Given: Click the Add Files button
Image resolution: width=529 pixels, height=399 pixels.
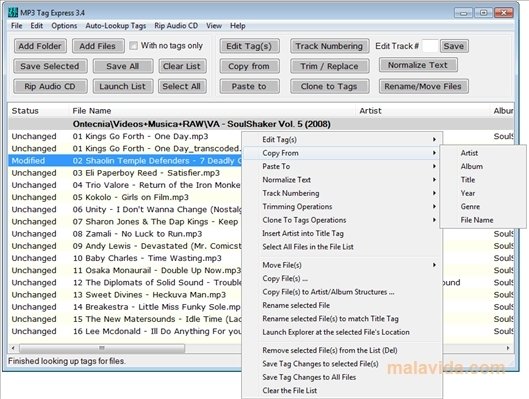Looking at the screenshot, I should (98, 46).
